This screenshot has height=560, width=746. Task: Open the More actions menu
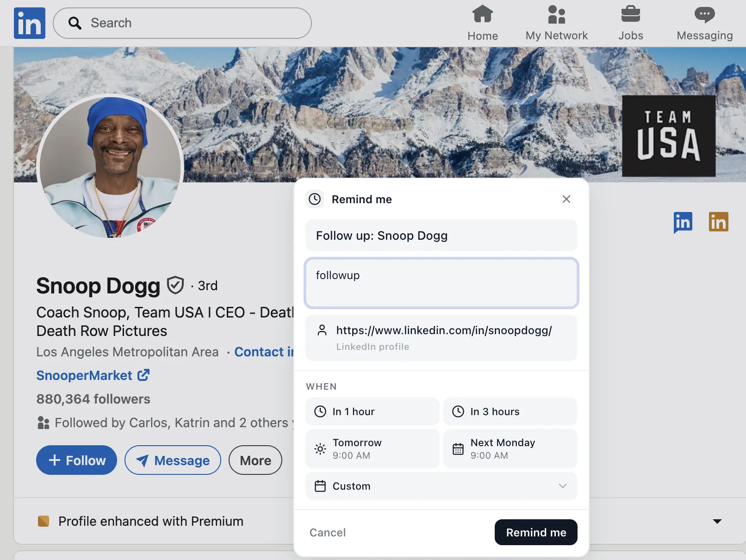coord(255,460)
